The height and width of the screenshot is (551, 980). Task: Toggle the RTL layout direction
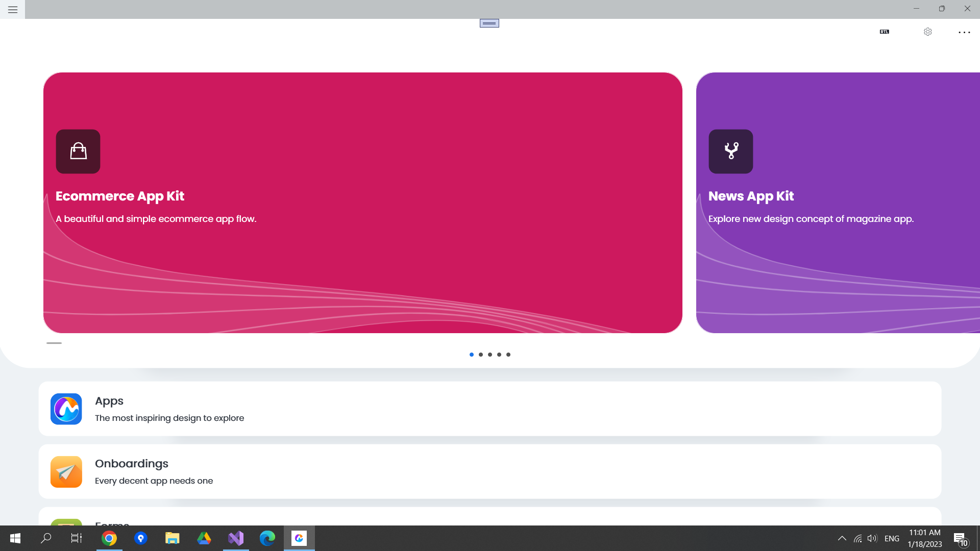tap(885, 32)
